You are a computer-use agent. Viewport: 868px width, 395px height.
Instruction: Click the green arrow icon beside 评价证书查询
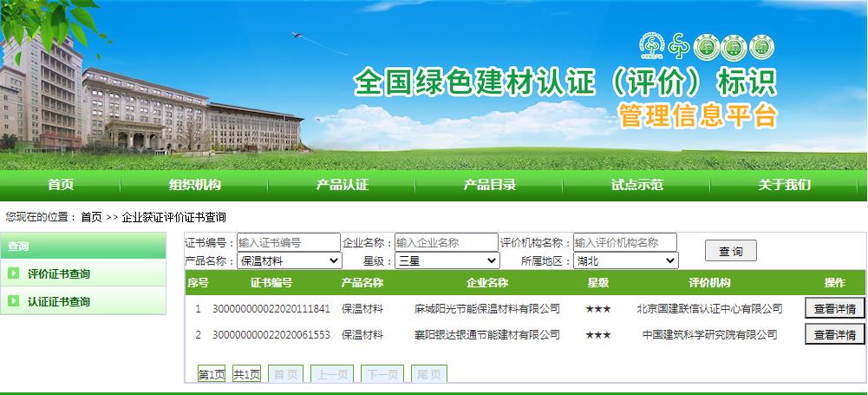coord(14,273)
